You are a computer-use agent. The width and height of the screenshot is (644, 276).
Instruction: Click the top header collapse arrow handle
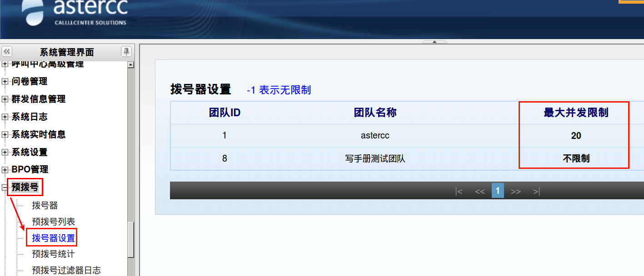434,42
